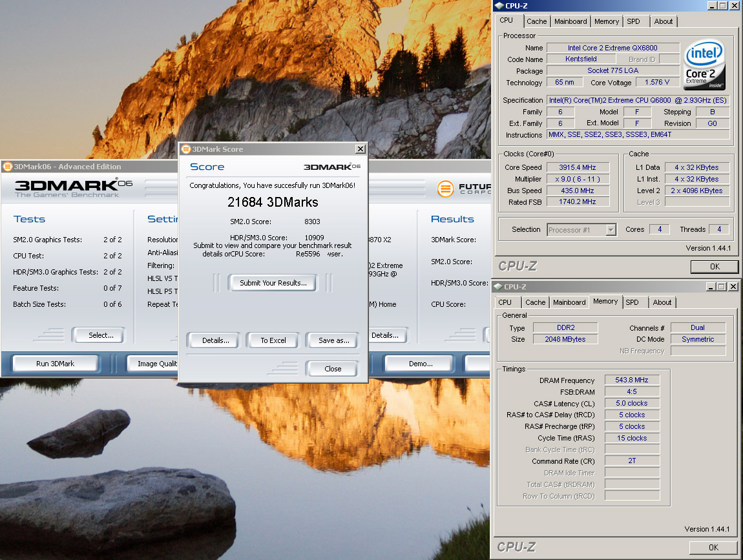Click Level 2 cache value 2 x 4096 KBytes

coord(696,191)
